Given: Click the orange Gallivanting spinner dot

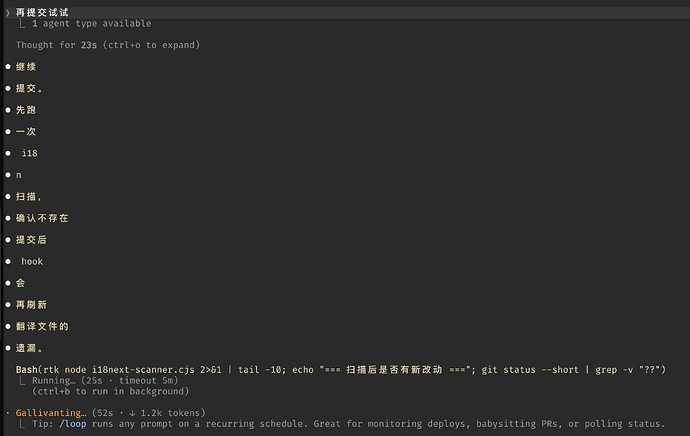Looking at the screenshot, I should (x=8, y=413).
